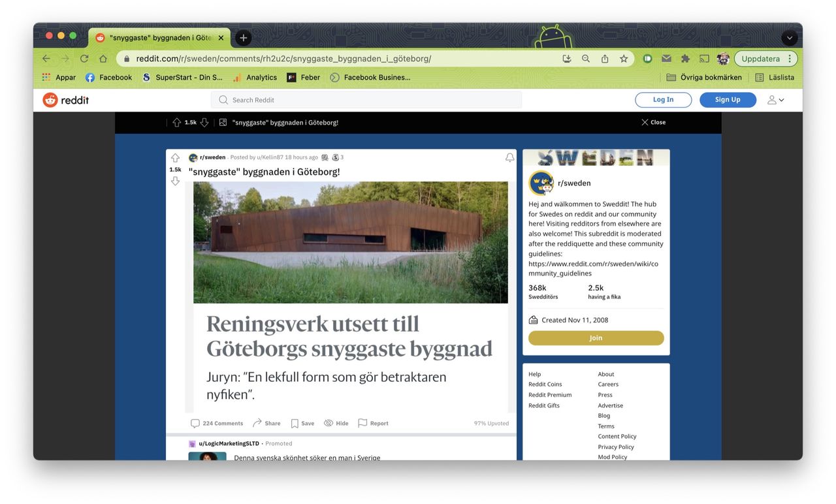The width and height of the screenshot is (836, 504).
Task: Upvote the Göteborg post
Action: [175, 157]
